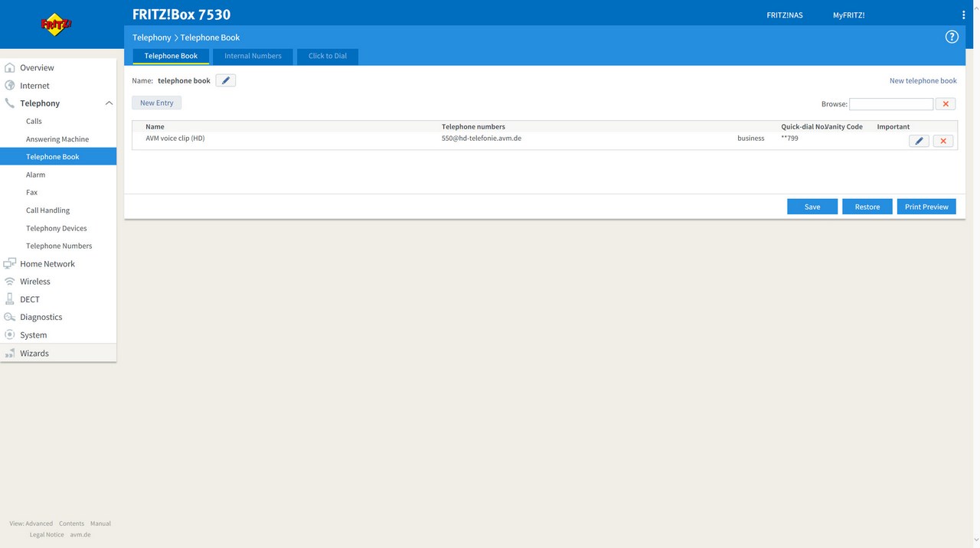
Task: Open the three-dot options menu
Action: pyautogui.click(x=964, y=15)
